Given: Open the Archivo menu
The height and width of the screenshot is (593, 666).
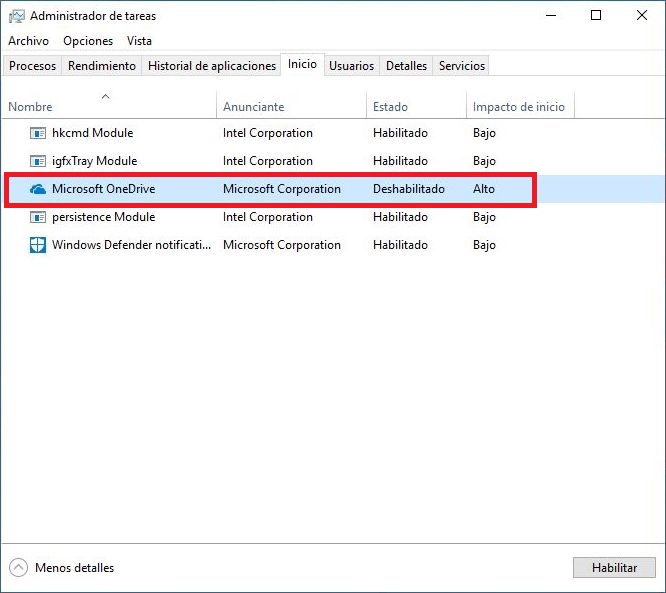Looking at the screenshot, I should click(x=28, y=41).
